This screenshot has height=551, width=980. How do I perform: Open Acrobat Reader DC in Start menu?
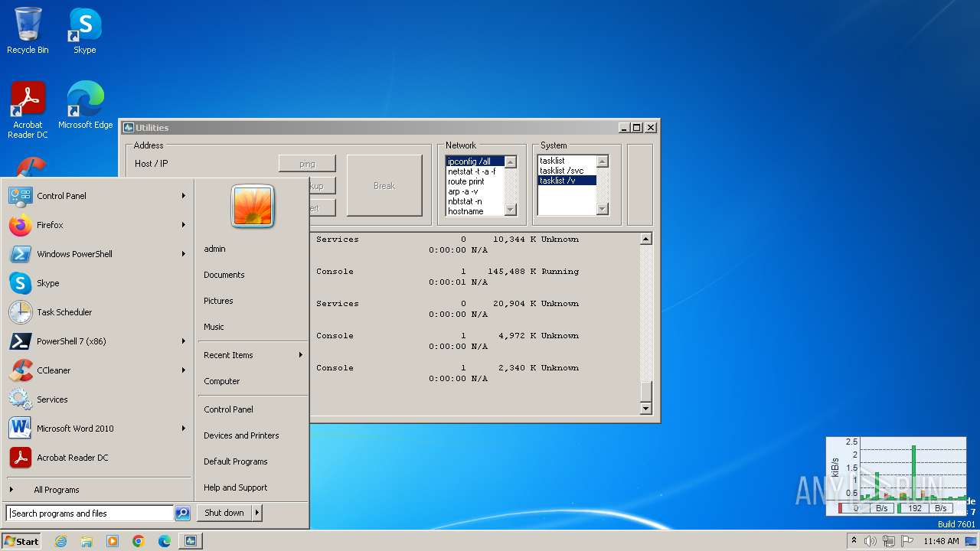point(97,458)
